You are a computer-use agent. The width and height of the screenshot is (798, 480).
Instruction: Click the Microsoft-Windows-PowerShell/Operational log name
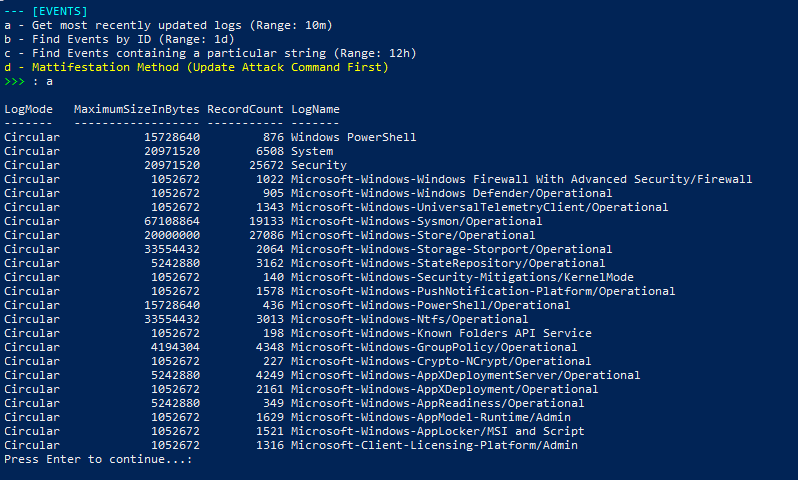click(431, 305)
